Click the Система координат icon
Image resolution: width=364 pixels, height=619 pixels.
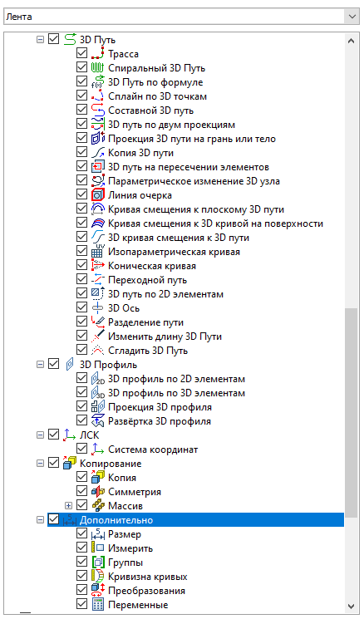[97, 450]
